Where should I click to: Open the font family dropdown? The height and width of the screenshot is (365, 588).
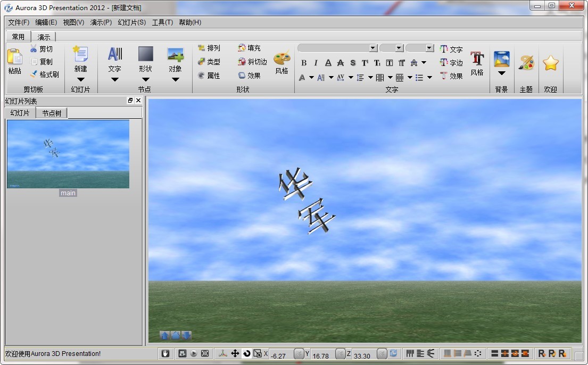point(372,48)
